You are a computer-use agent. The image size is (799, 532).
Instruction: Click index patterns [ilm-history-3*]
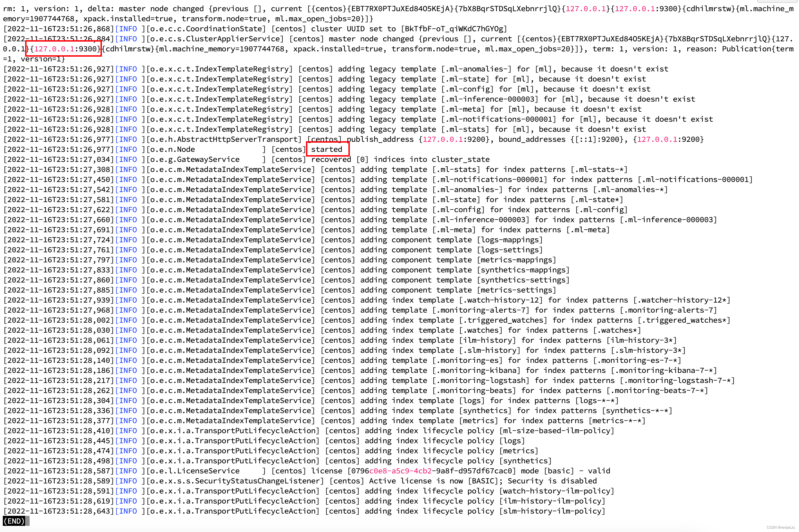[642, 340]
